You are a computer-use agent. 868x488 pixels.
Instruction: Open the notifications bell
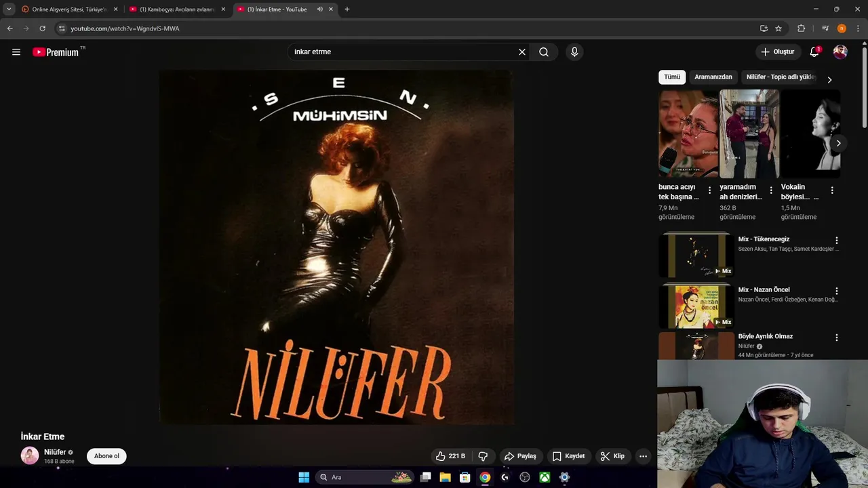tap(815, 52)
